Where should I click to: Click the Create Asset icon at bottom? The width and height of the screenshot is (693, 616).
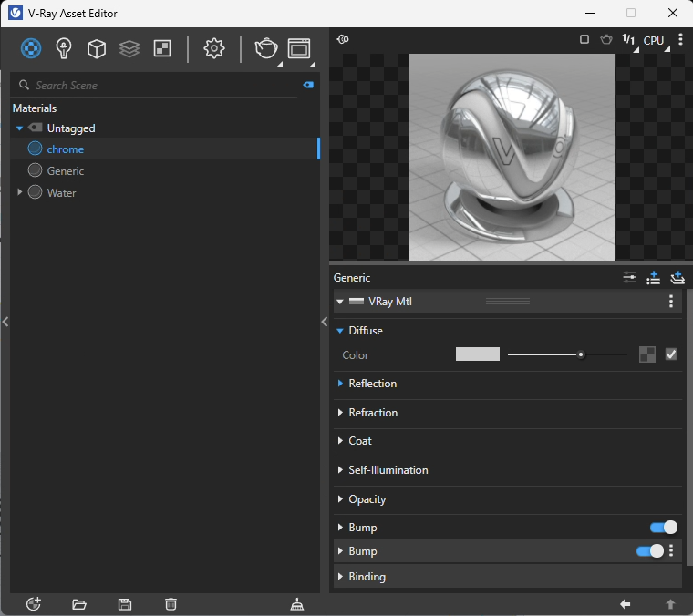(x=33, y=604)
